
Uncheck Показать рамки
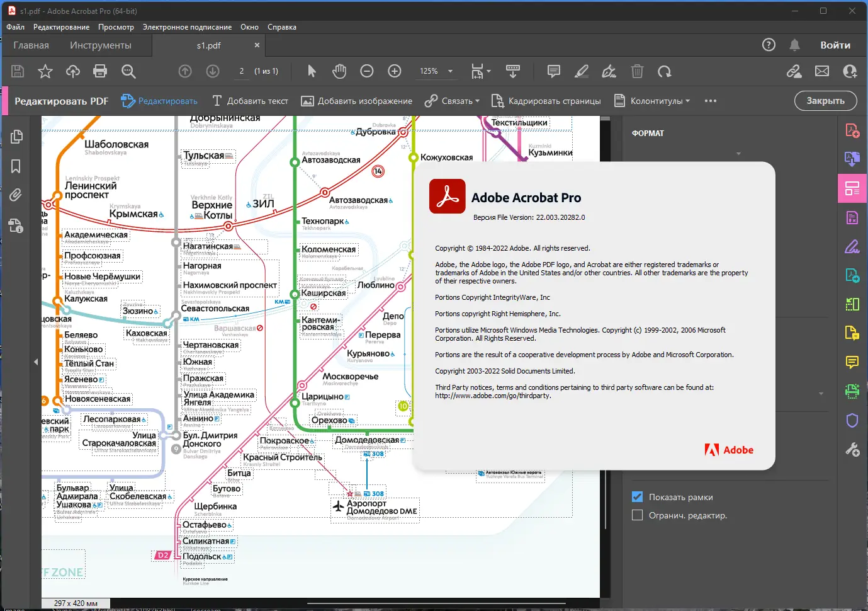point(637,496)
